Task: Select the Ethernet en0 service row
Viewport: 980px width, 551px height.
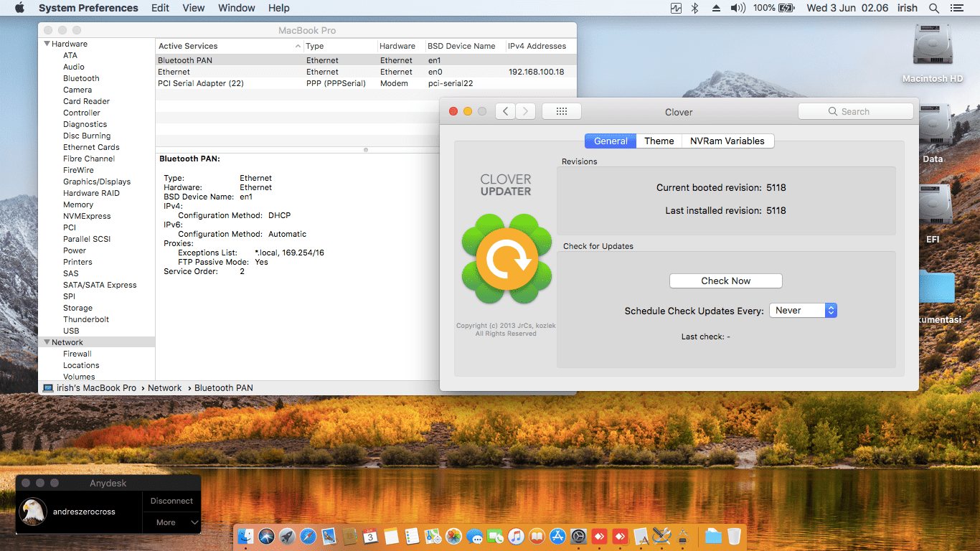Action: click(x=366, y=72)
